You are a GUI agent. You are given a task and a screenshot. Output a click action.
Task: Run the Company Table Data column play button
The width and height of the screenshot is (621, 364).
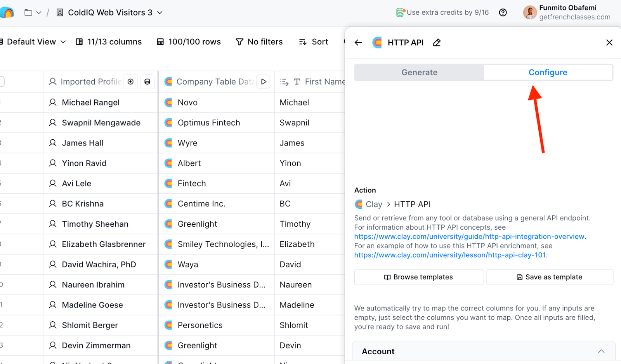[x=264, y=81]
